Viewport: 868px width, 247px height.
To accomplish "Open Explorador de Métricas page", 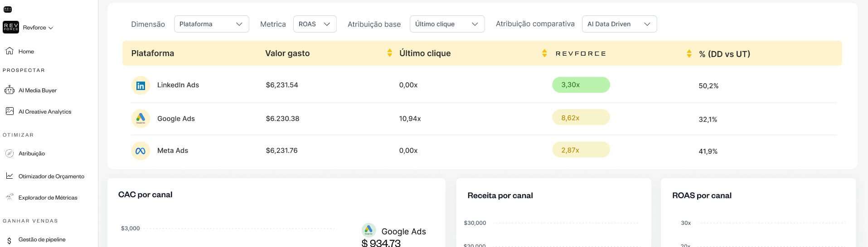I will pos(48,198).
